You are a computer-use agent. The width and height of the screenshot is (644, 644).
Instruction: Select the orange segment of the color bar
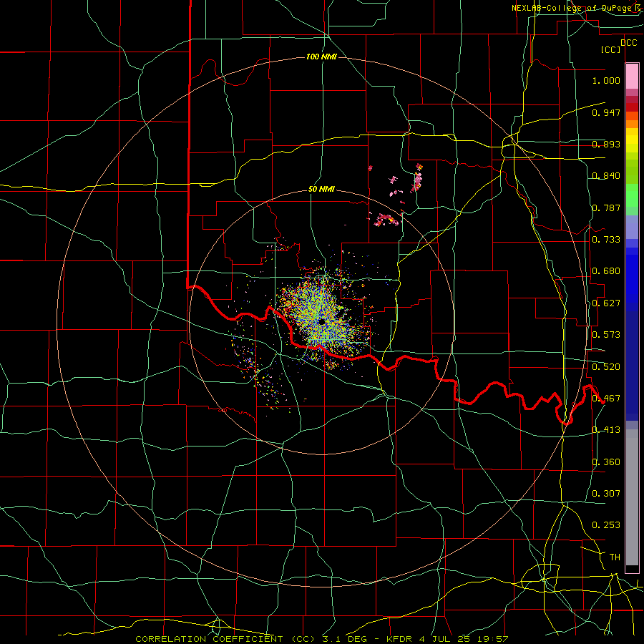pyautogui.click(x=632, y=124)
